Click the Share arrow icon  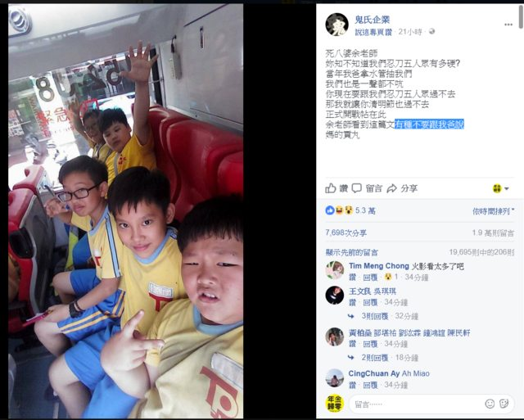tap(391, 188)
